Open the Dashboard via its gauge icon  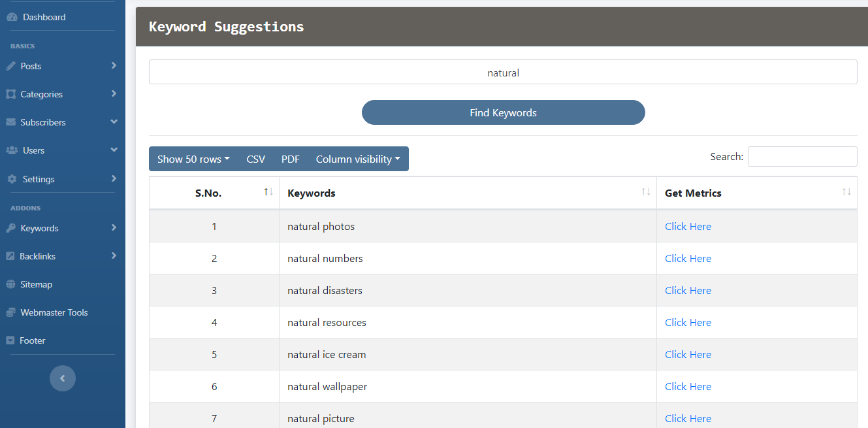[11, 16]
